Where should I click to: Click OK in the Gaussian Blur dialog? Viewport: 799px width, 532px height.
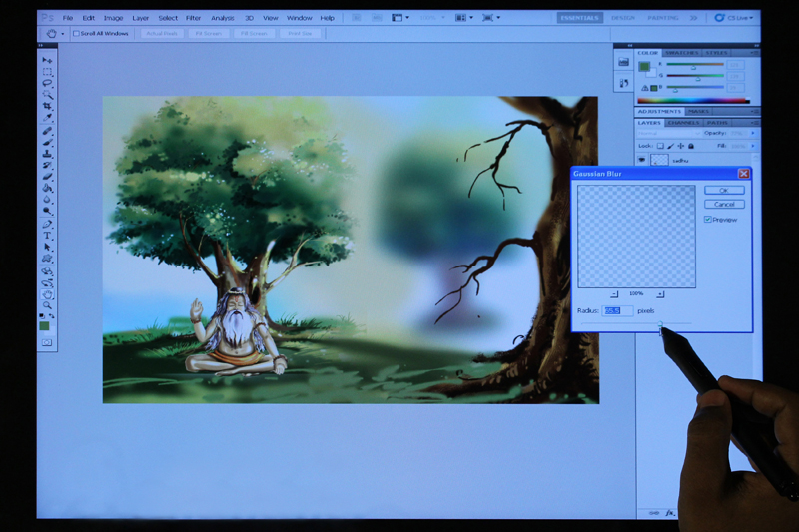tap(724, 190)
